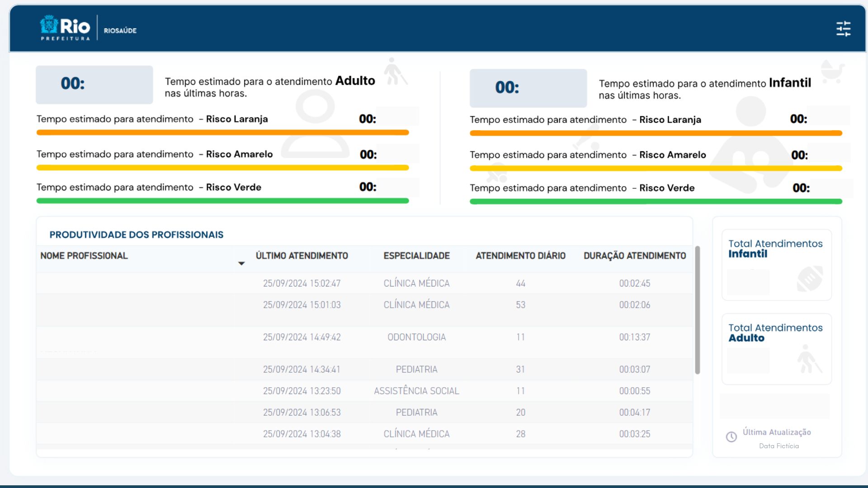Click the Rio Prefeitura logo
Screen dimensions: 868x488
pos(66,28)
